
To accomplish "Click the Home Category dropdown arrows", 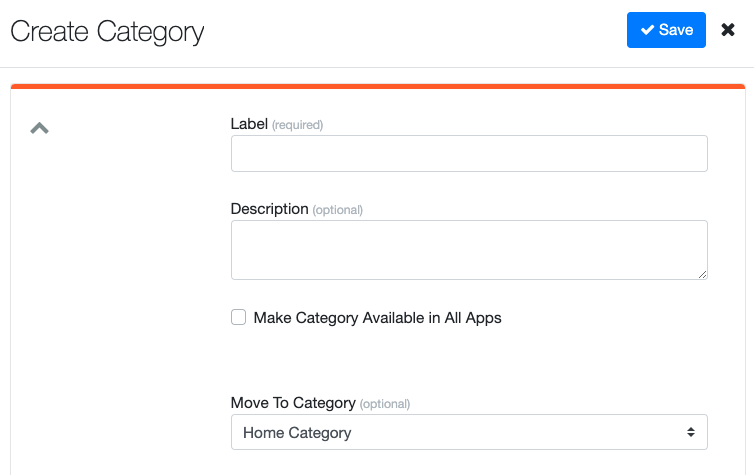I will (690, 433).
